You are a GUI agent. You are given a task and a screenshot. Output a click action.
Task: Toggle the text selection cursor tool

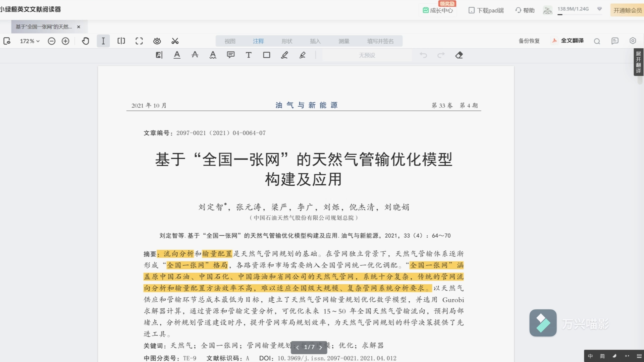pyautogui.click(x=103, y=41)
